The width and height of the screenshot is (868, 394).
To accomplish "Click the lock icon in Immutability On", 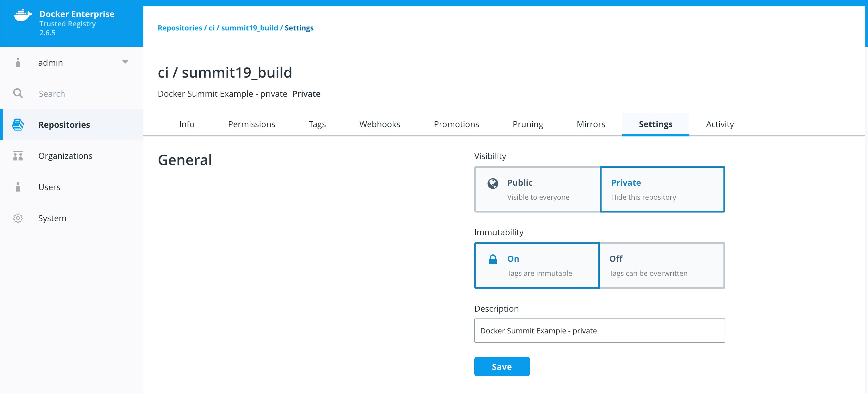I will pos(493,260).
